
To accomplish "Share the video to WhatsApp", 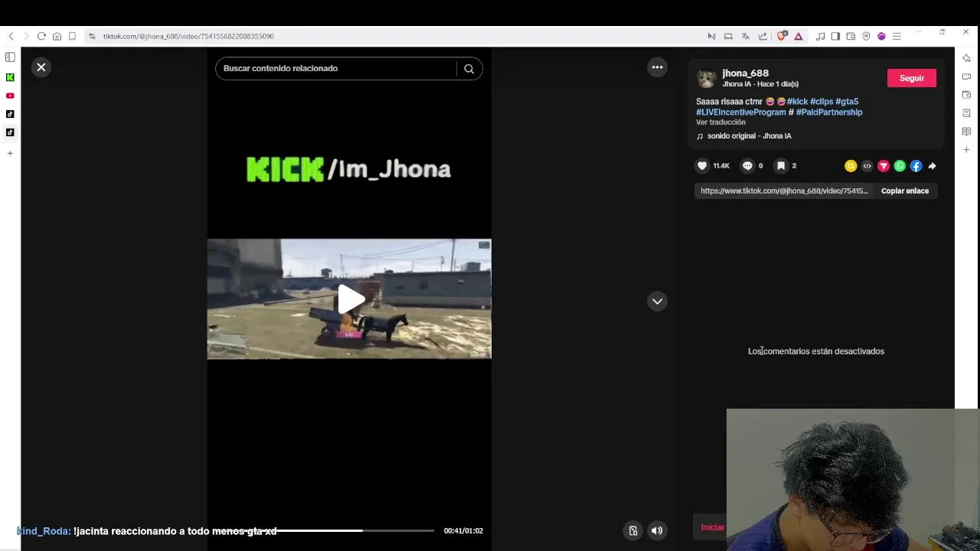I will (x=900, y=166).
